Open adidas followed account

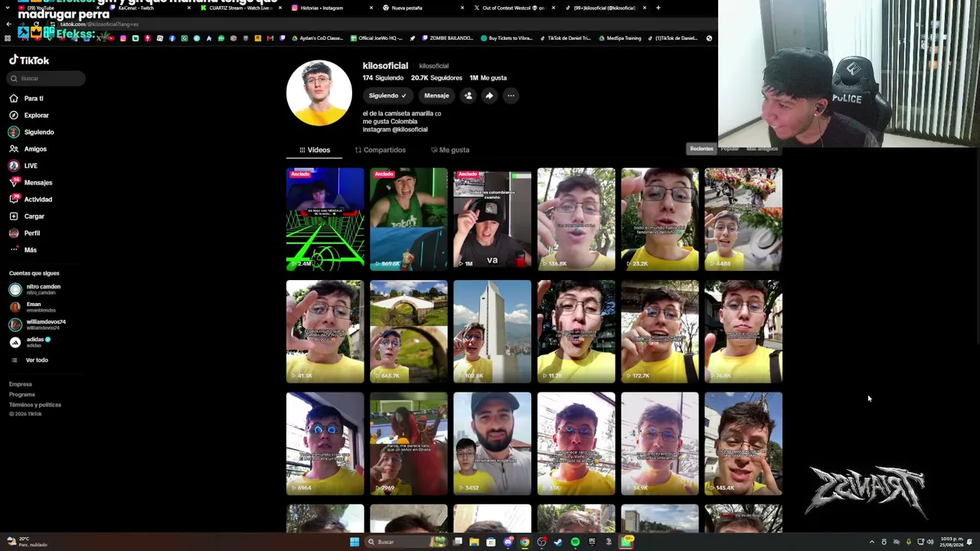coord(30,342)
